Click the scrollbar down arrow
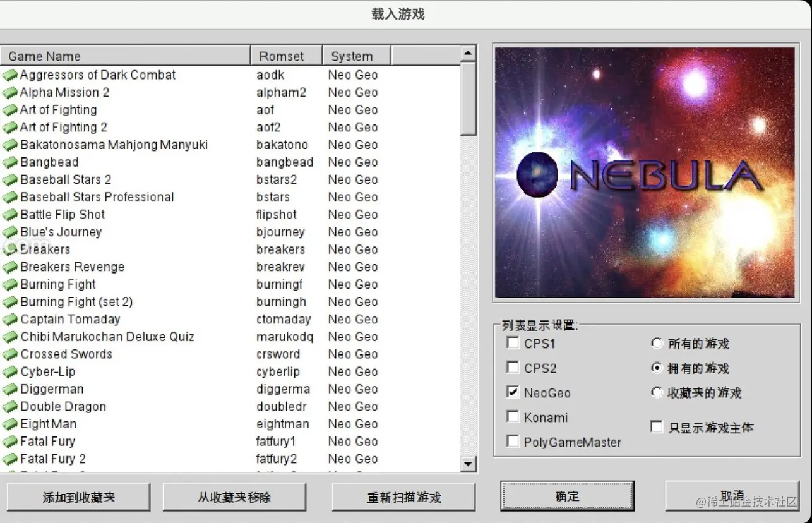This screenshot has height=523, width=812. tap(469, 464)
